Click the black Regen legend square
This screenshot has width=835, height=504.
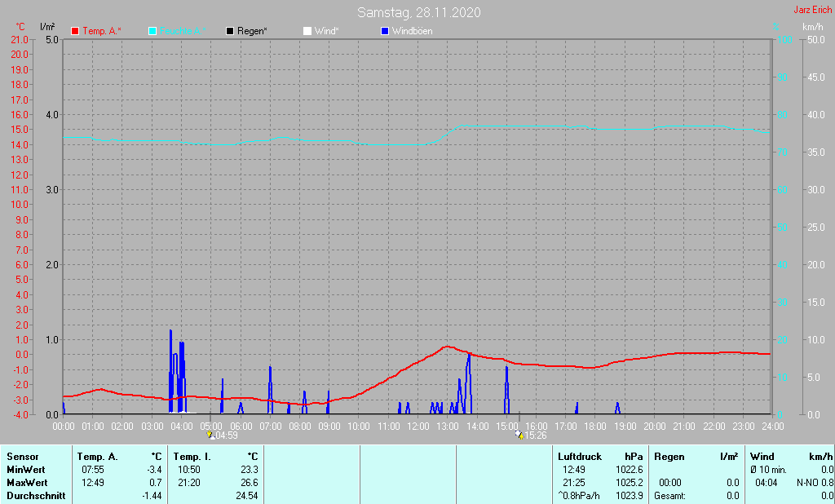pos(230,31)
